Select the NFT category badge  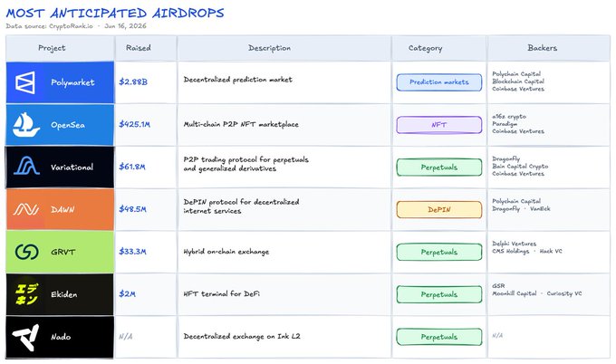tap(439, 125)
